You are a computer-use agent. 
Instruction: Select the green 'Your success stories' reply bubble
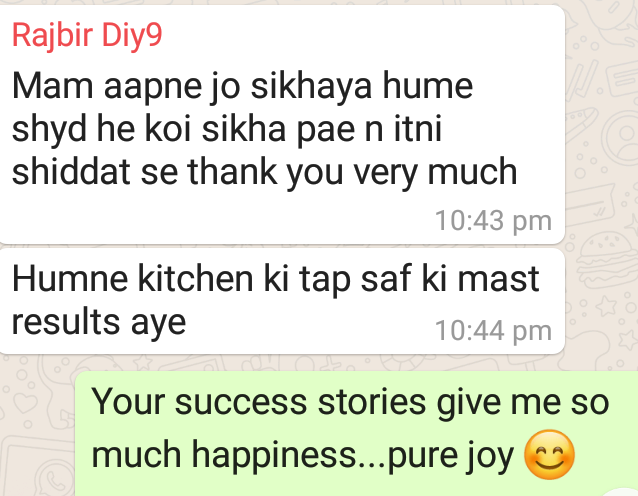(x=356, y=433)
